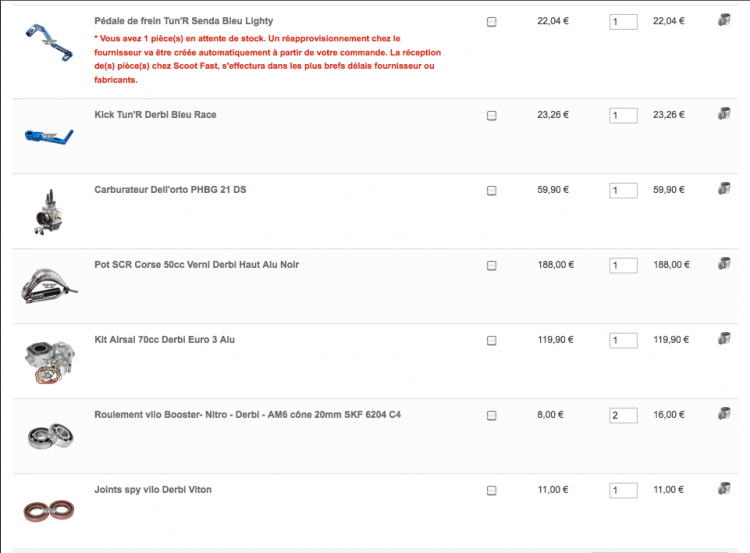Remove Pot SCR Corse using trash icon
This screenshot has height=553, width=750.
click(724, 264)
